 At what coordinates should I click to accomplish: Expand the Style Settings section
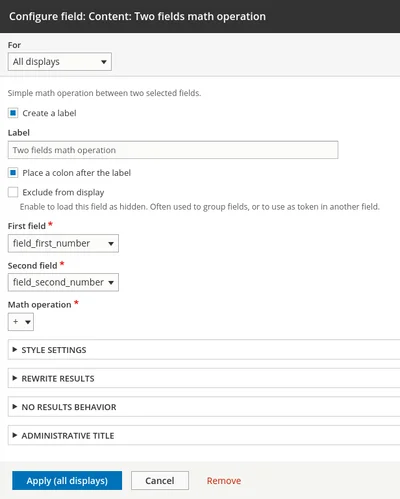tap(204, 350)
